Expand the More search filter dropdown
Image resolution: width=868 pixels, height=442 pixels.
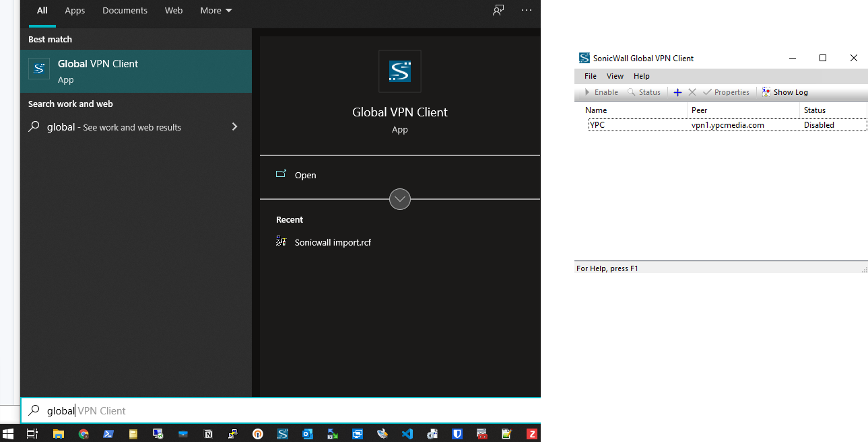[215, 11]
